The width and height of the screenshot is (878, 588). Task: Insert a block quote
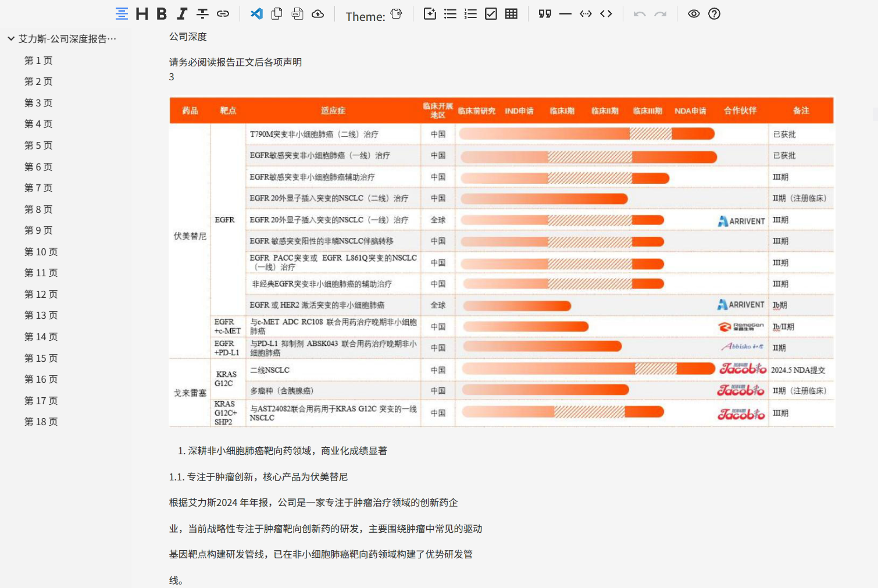tap(545, 13)
